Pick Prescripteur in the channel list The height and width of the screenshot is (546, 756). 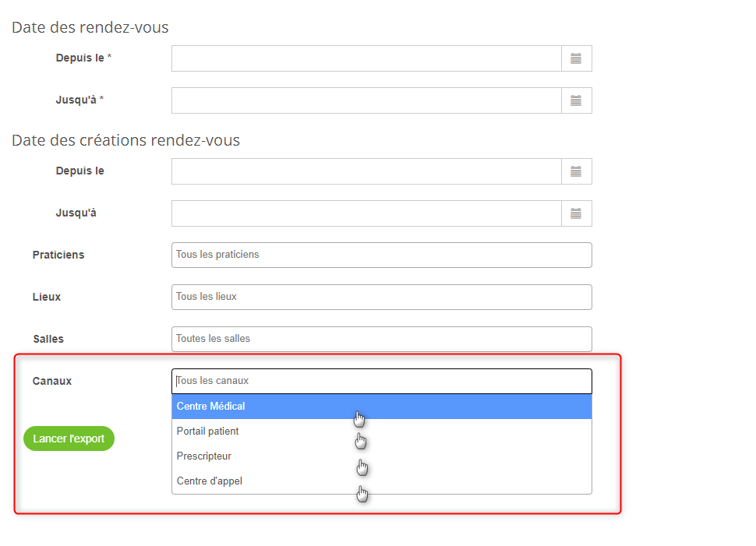[x=381, y=456]
